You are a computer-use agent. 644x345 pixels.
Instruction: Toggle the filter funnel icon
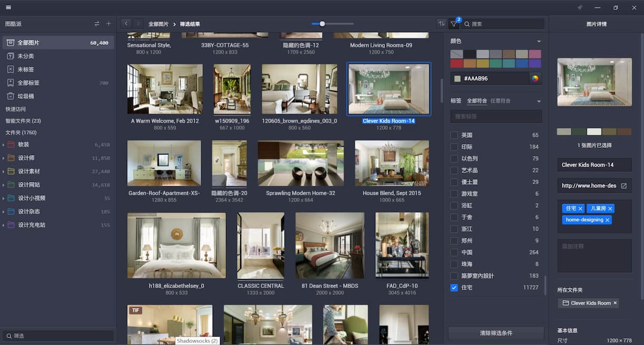click(453, 24)
